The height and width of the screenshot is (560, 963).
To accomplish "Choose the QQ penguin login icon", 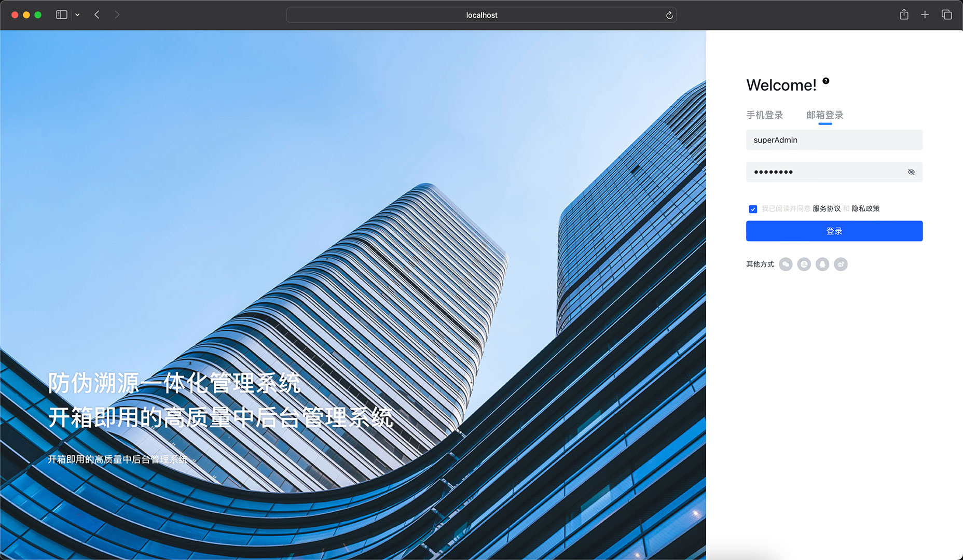I will [x=822, y=264].
